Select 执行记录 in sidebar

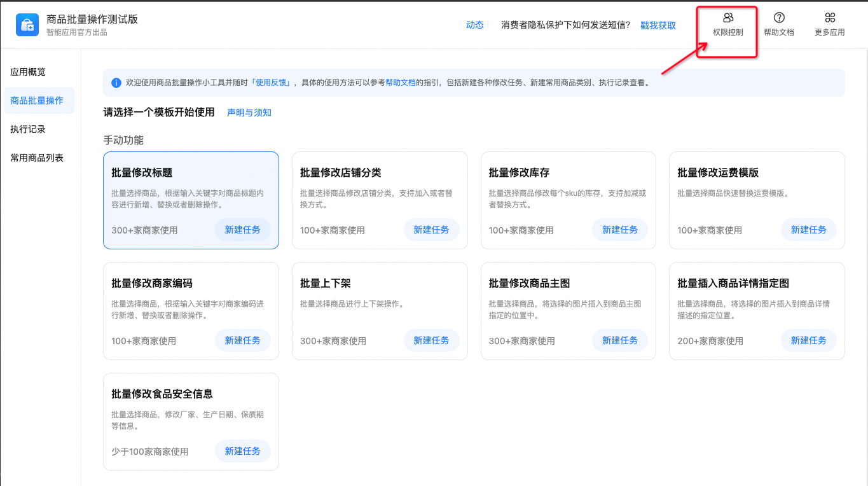point(28,129)
